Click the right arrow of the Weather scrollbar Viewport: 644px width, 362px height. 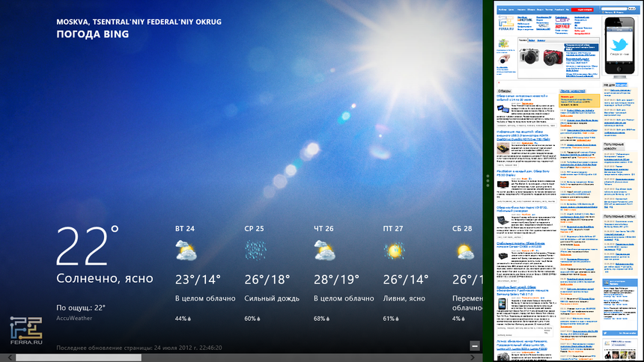coord(473,358)
